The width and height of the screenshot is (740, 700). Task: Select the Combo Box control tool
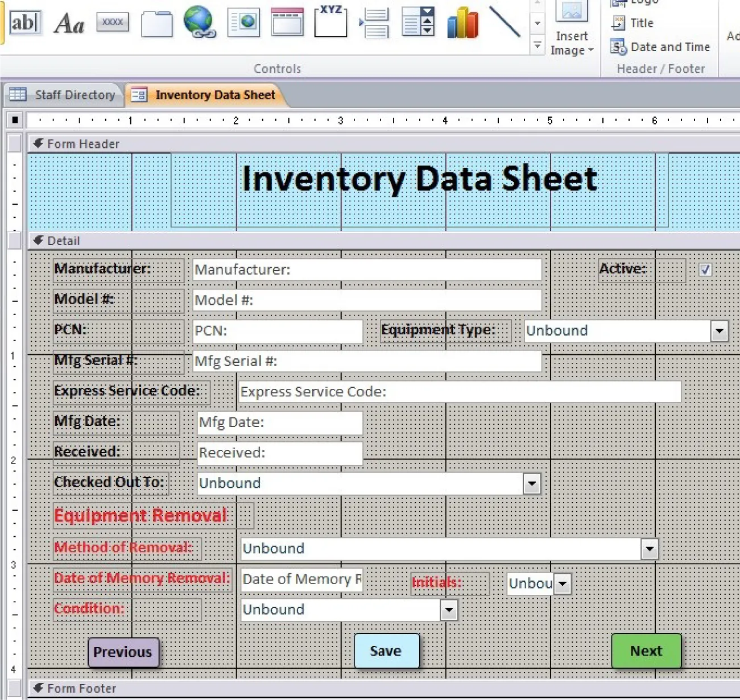pos(417,22)
